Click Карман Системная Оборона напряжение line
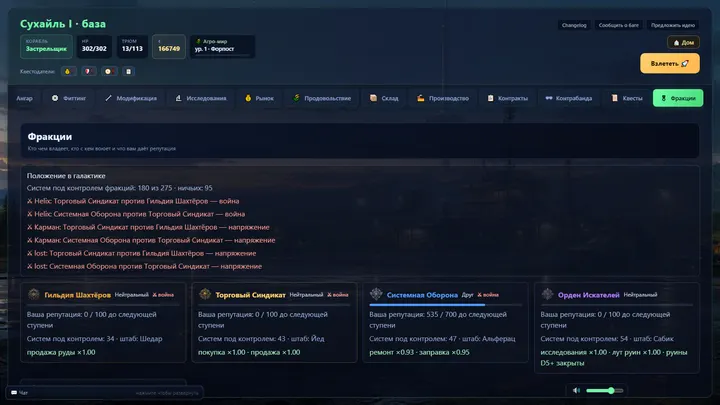720x405 pixels. 151,240
